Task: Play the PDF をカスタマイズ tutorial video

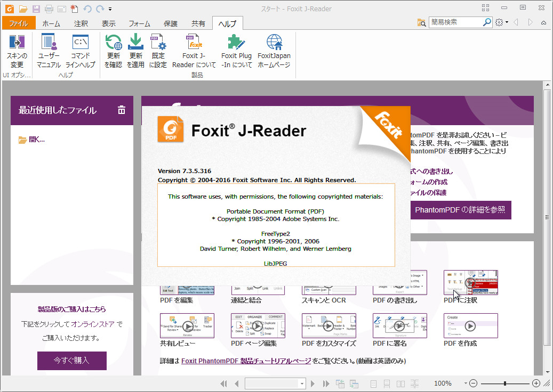Action: coord(328,326)
